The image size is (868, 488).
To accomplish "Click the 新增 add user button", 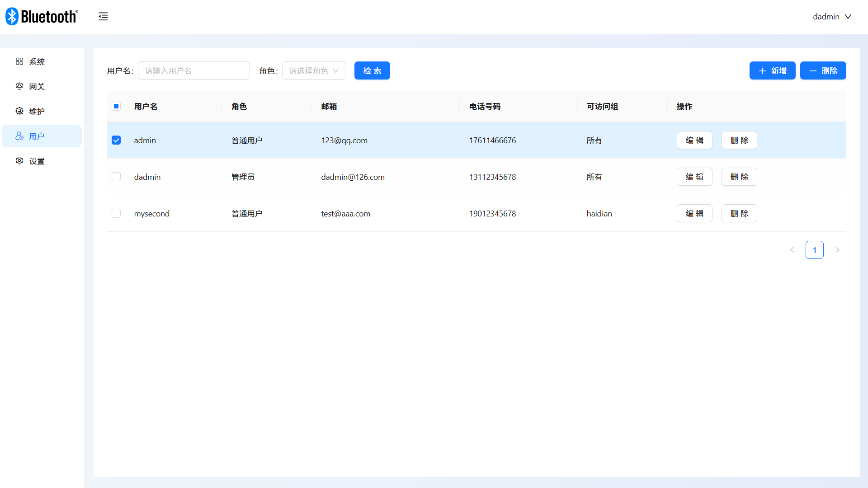I will (x=772, y=71).
